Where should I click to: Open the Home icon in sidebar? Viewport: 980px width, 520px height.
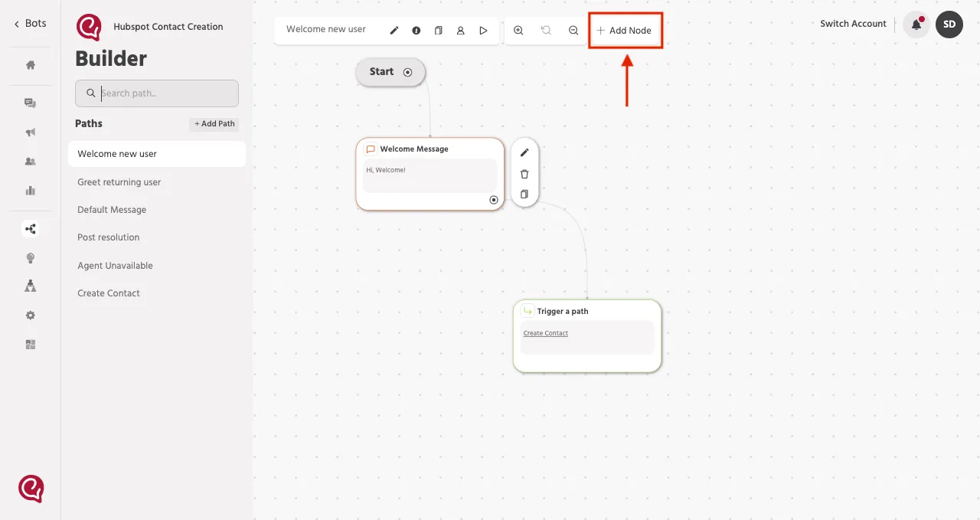click(31, 65)
